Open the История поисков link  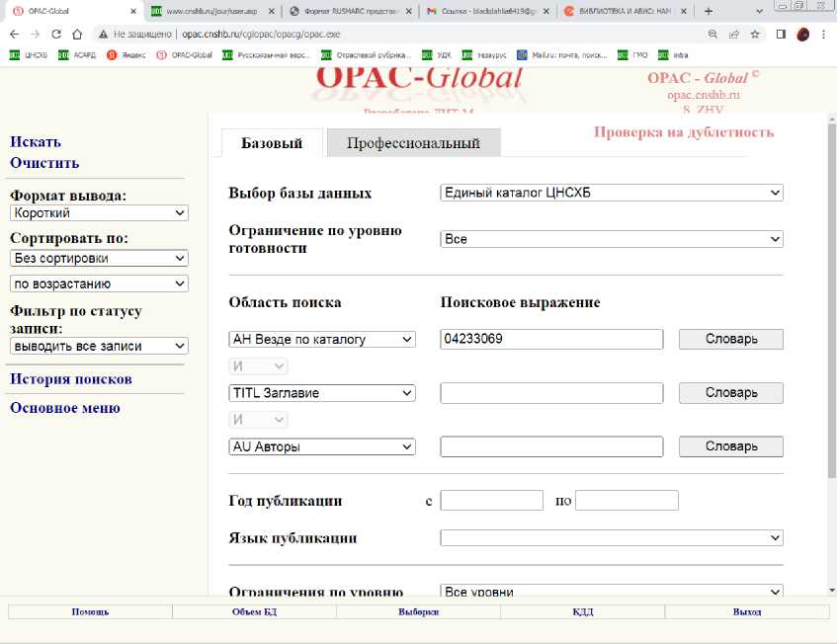click(71, 379)
